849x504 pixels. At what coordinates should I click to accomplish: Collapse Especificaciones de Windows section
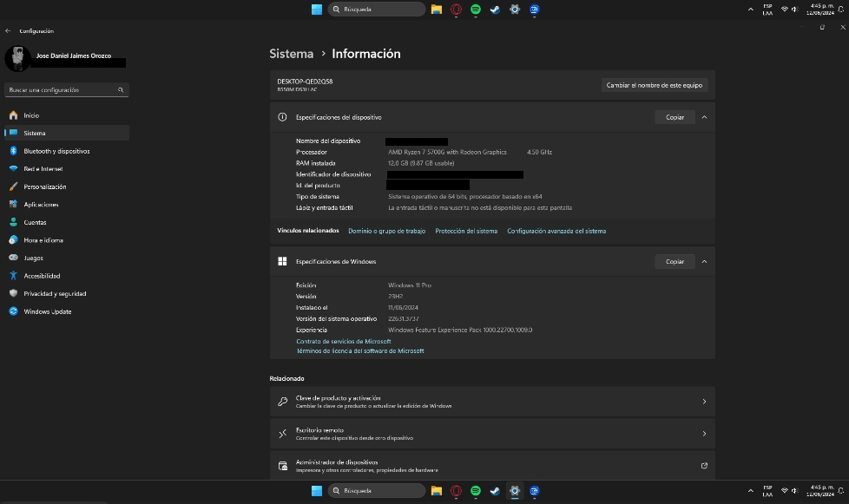[x=704, y=261]
